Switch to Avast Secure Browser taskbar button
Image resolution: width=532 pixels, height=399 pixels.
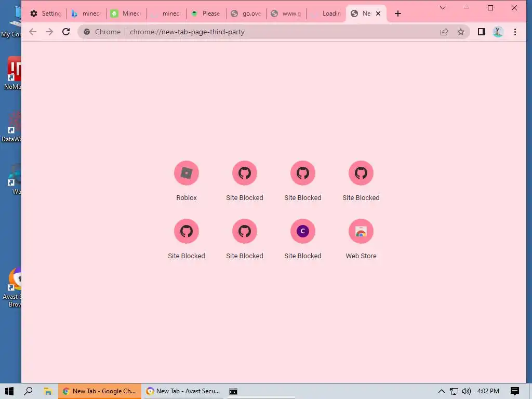[183, 391]
